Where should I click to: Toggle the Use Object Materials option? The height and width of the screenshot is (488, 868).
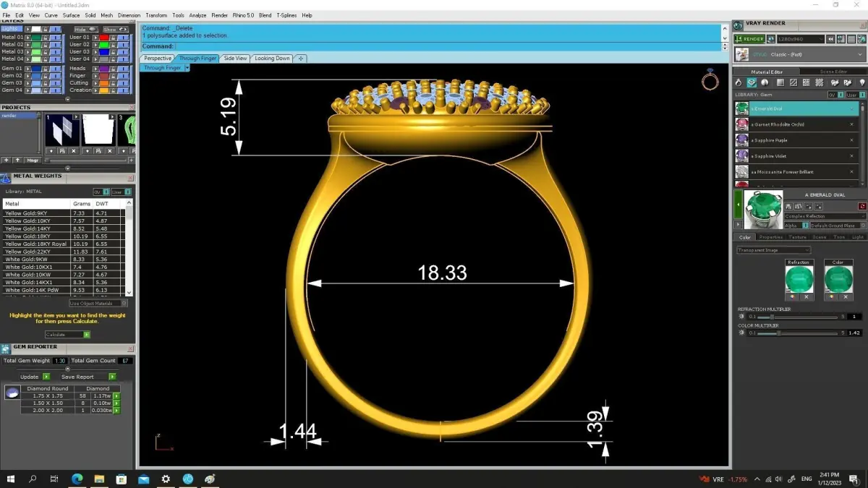click(98, 304)
